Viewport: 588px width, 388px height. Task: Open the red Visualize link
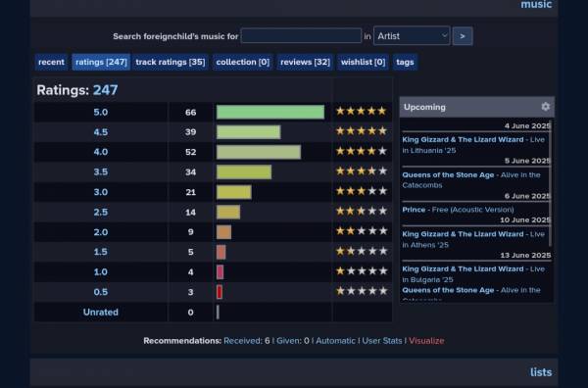(x=426, y=341)
